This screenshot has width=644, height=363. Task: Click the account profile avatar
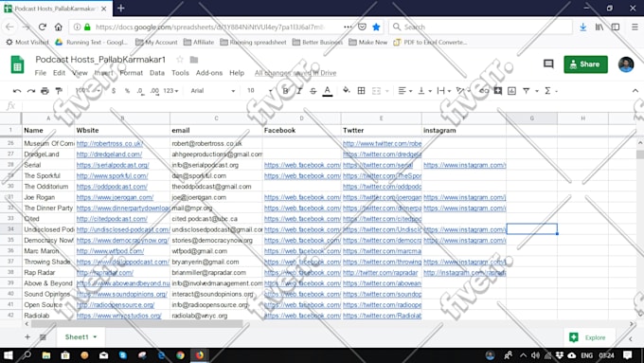pyautogui.click(x=626, y=64)
